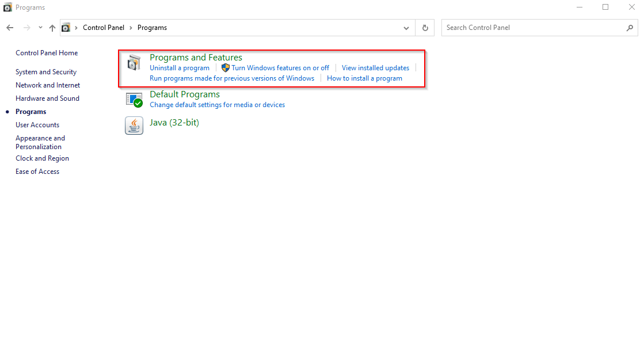Open Clock and Region category
Screen dimensions: 644x361
click(x=43, y=158)
